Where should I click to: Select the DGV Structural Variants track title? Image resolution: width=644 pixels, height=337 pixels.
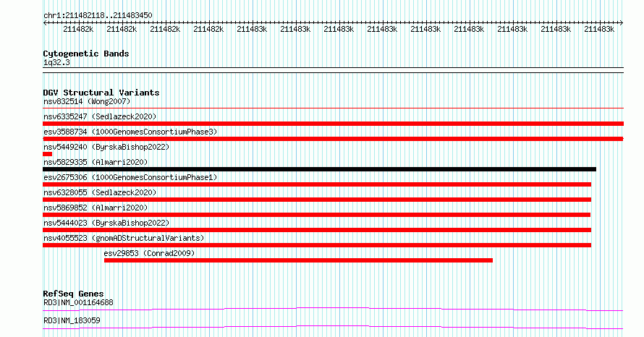[101, 93]
